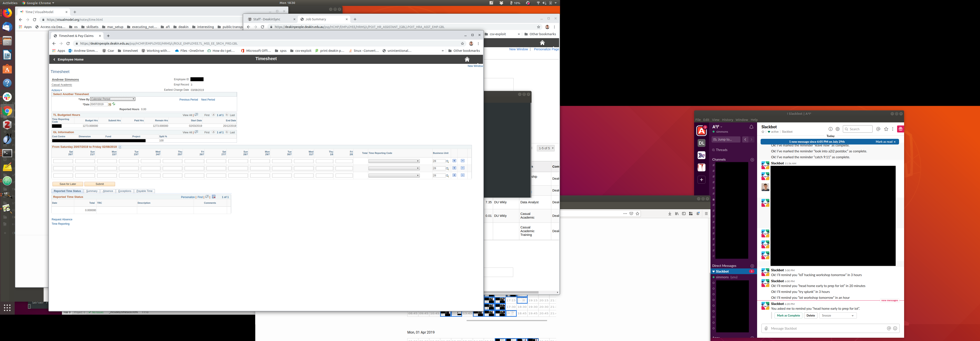
Task: Click the green refresh timesheet icon
Action: pos(114,104)
